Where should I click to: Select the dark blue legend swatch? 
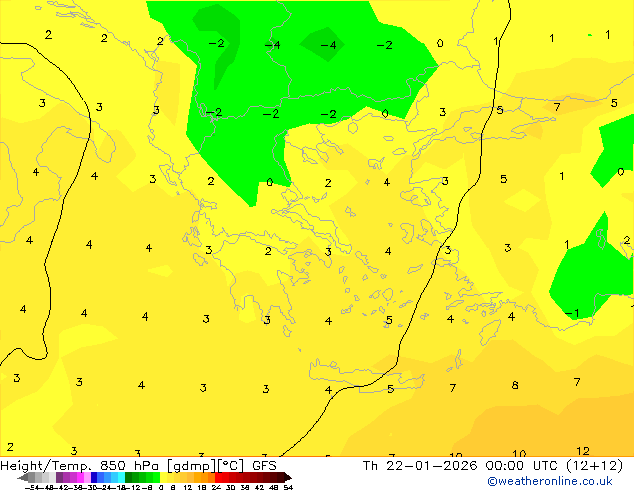pos(94,477)
